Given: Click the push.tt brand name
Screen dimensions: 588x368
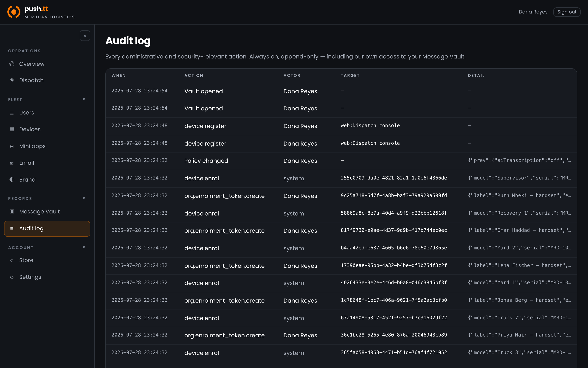Looking at the screenshot, I should (36, 9).
